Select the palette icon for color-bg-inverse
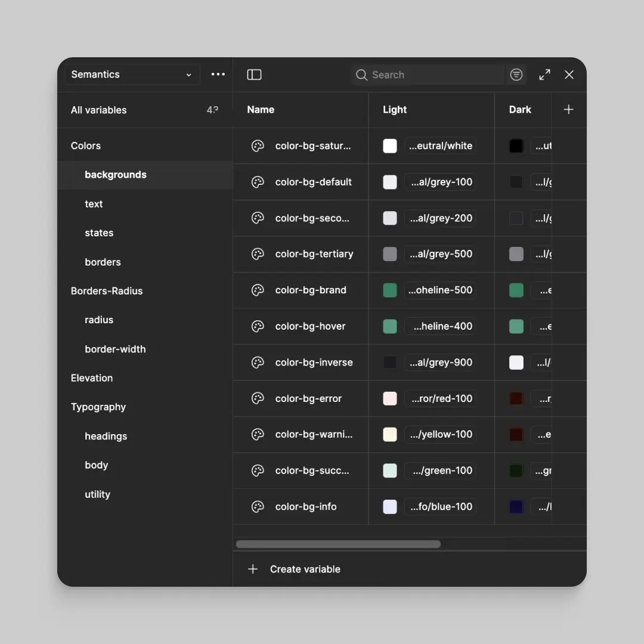644x644 pixels. [x=257, y=363]
